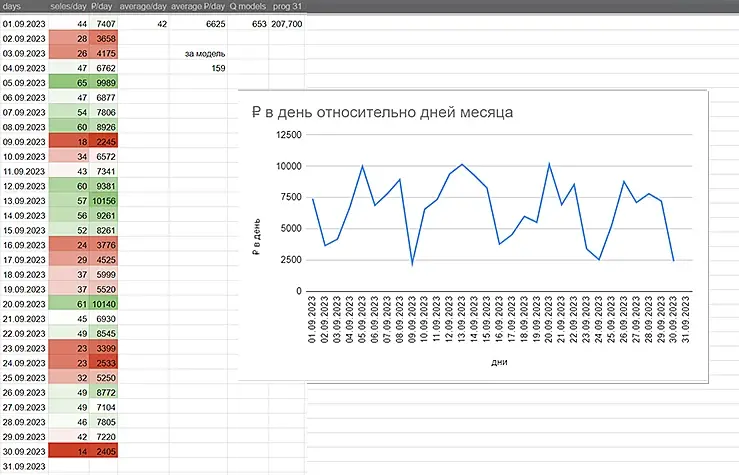The image size is (739, 475).
Task: Click the 2500 axis label on chart
Action: click(291, 260)
